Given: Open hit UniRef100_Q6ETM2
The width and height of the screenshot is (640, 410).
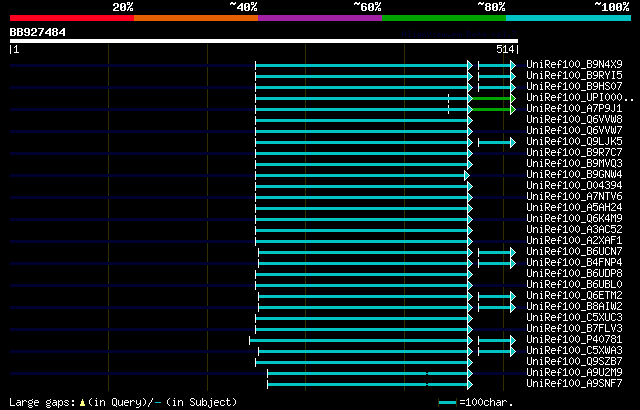Looking at the screenshot, I should click(574, 296).
